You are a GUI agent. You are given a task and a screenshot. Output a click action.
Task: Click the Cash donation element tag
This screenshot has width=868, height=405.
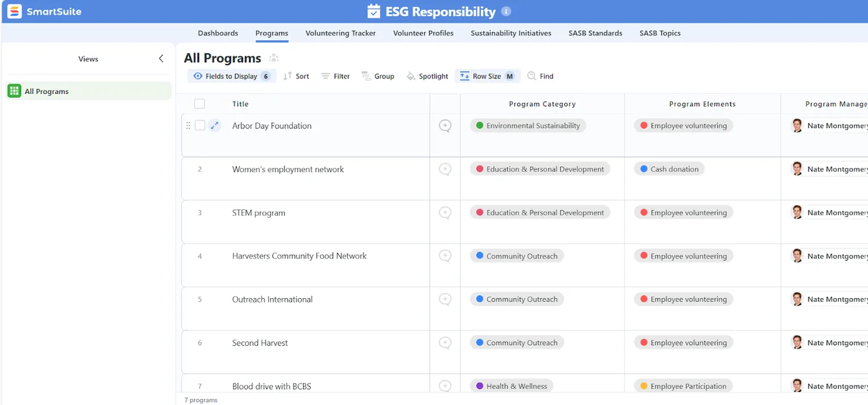pos(669,169)
